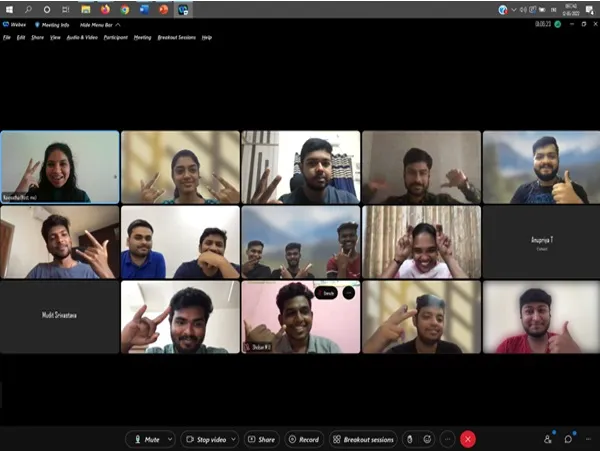This screenshot has height=451, width=600.
Task: Click the Firefox icon in taskbar
Action: [104, 9]
